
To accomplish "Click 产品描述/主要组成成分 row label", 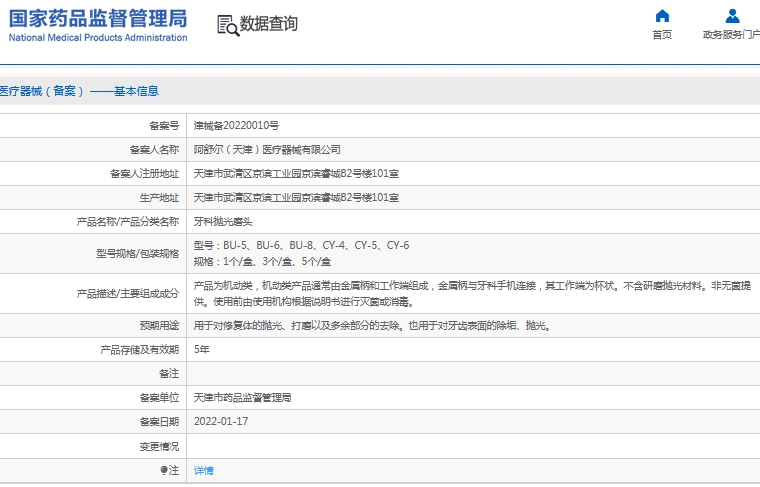I will click(x=127, y=294).
